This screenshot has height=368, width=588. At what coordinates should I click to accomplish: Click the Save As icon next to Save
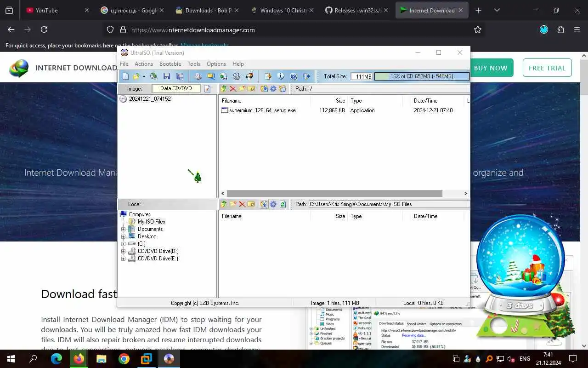[180, 76]
